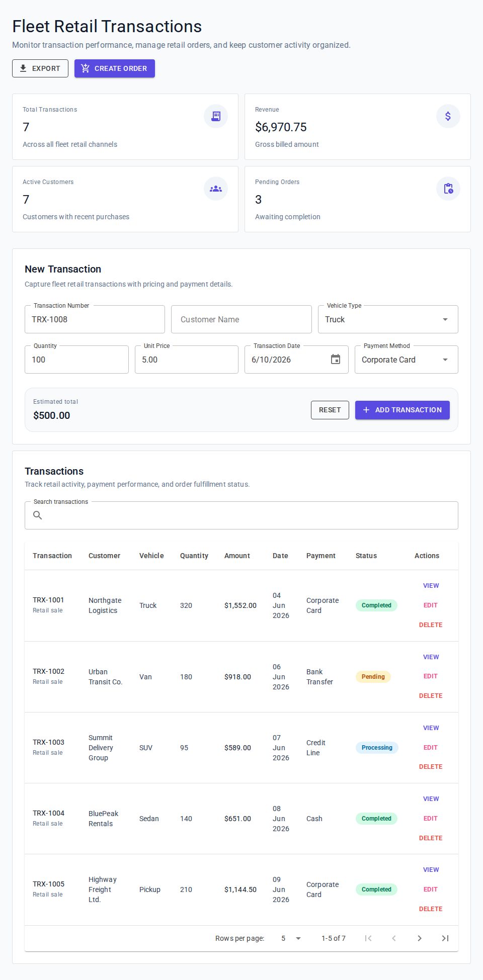The image size is (483, 980).
Task: Click the Quantity input field
Action: point(76,360)
